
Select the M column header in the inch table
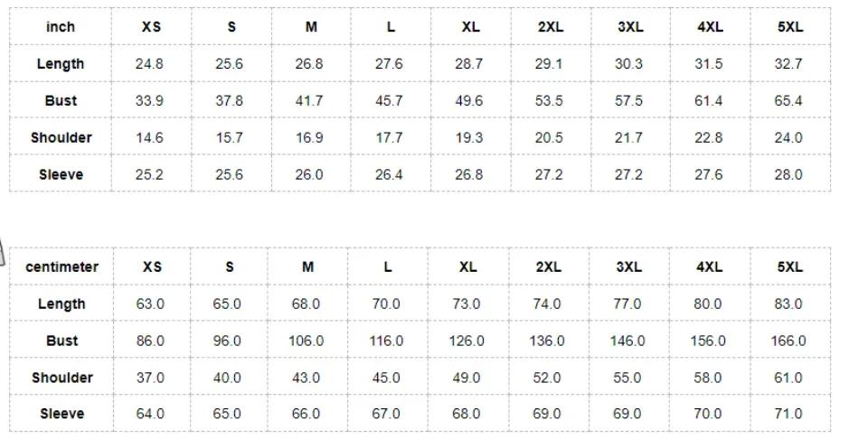click(x=311, y=27)
